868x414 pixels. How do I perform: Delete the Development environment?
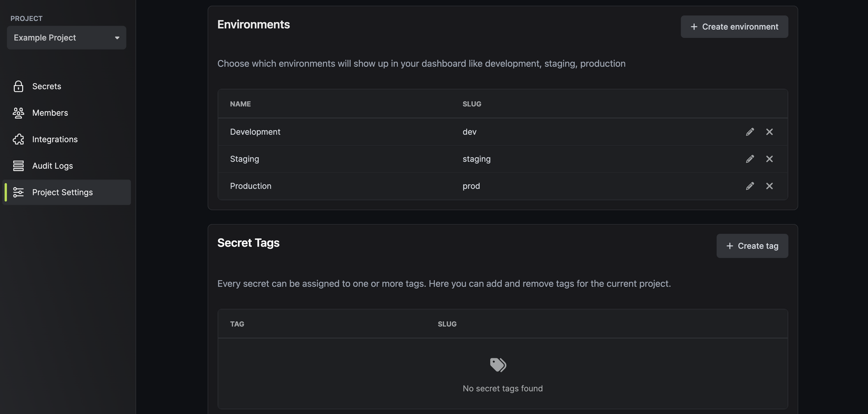pos(769,132)
